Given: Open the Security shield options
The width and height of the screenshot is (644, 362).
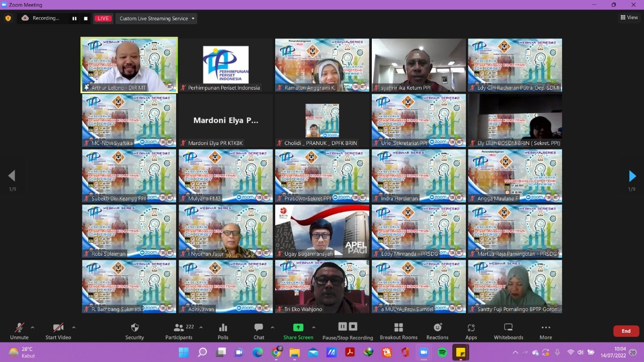Looking at the screenshot, I should point(134,328).
